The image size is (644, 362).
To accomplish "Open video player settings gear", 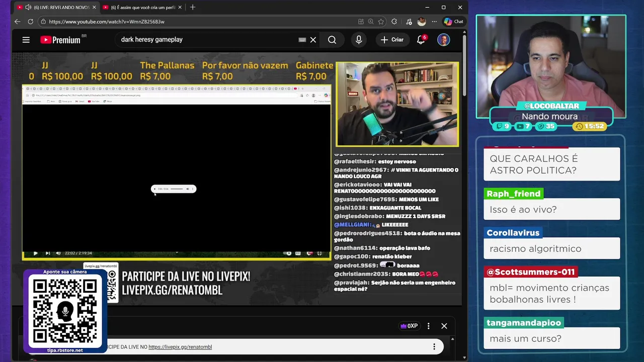I will point(309,253).
